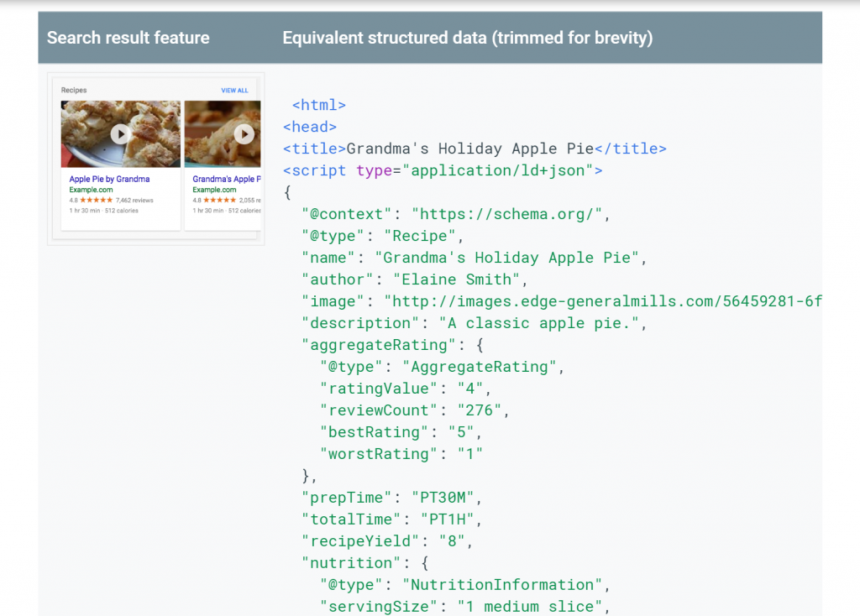Image resolution: width=860 pixels, height=616 pixels.
Task: Click the 'Grandma's Apple P...' recipe title
Action: (x=223, y=180)
